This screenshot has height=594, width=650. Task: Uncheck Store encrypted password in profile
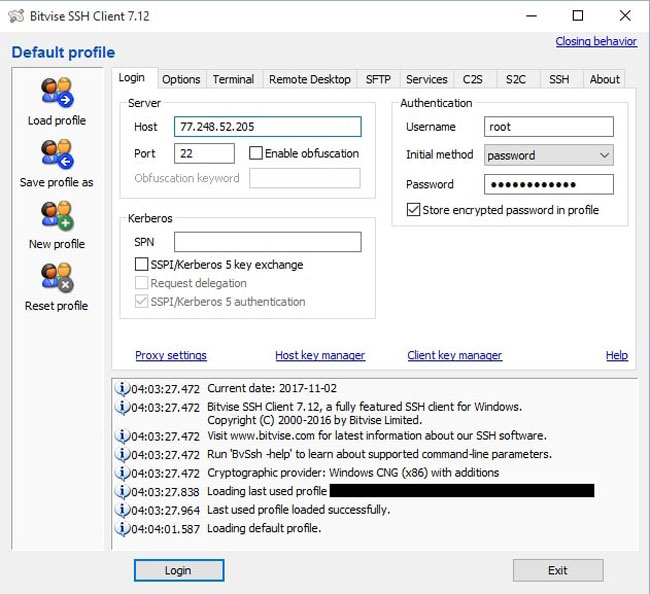pos(413,210)
